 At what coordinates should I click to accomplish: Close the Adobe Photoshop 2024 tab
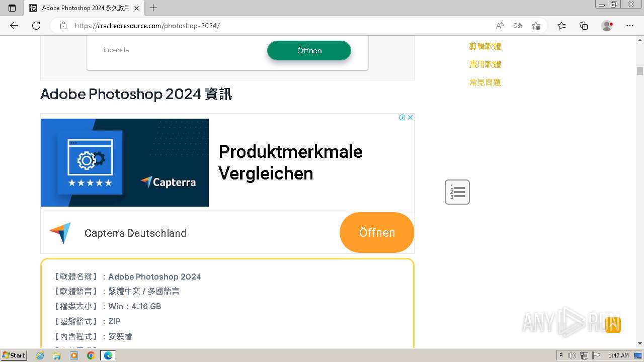[137, 8]
